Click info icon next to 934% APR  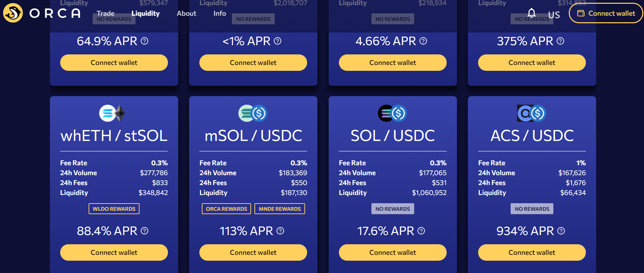[561, 231]
